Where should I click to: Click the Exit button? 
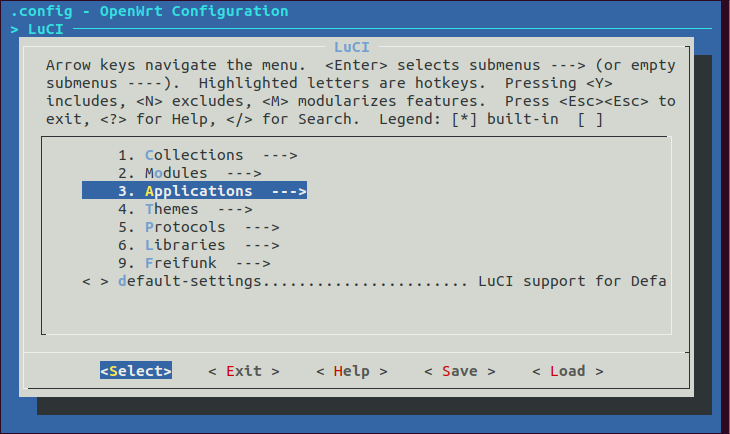click(244, 371)
